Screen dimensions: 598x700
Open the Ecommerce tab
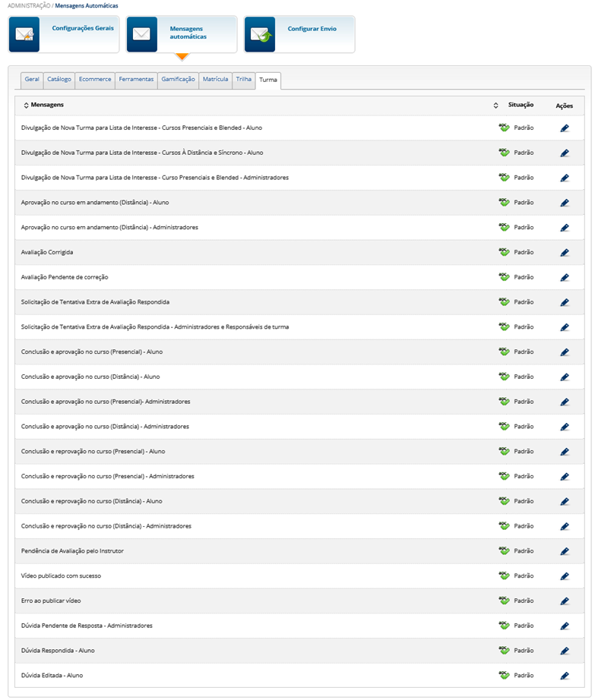95,79
